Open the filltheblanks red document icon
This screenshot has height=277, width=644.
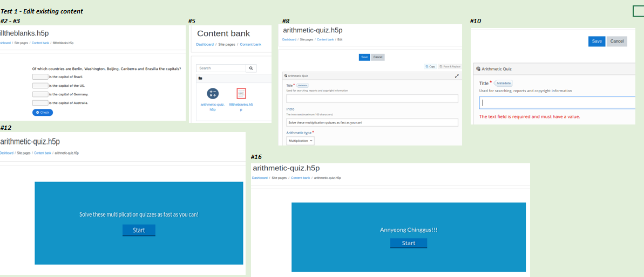241,93
